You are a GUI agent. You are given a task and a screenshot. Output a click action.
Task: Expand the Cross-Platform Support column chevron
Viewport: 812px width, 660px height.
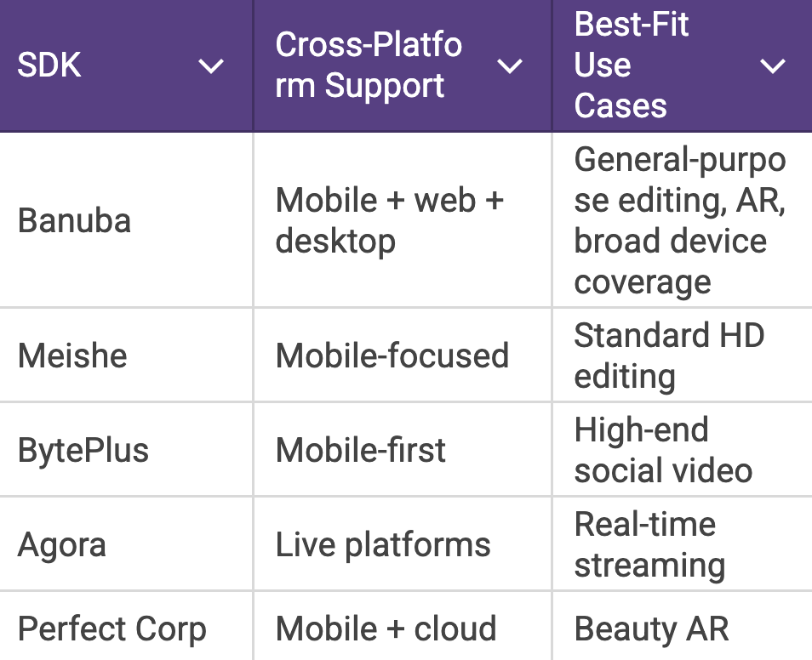509,66
